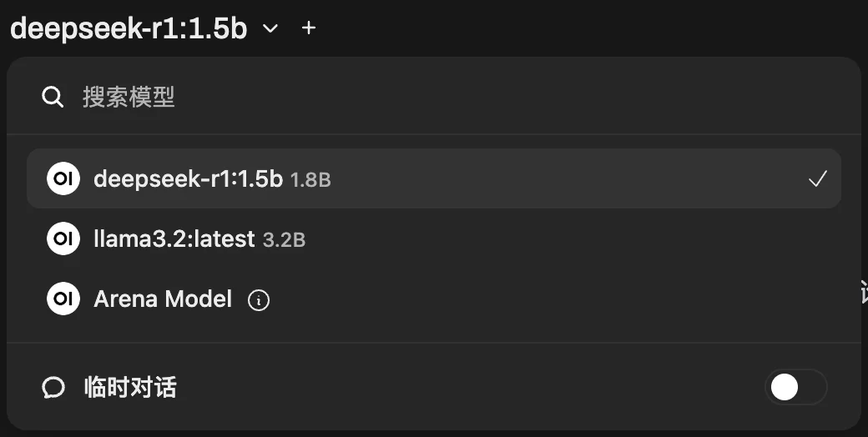Select deepseek-r1:1.5b from the model list

[x=434, y=178]
